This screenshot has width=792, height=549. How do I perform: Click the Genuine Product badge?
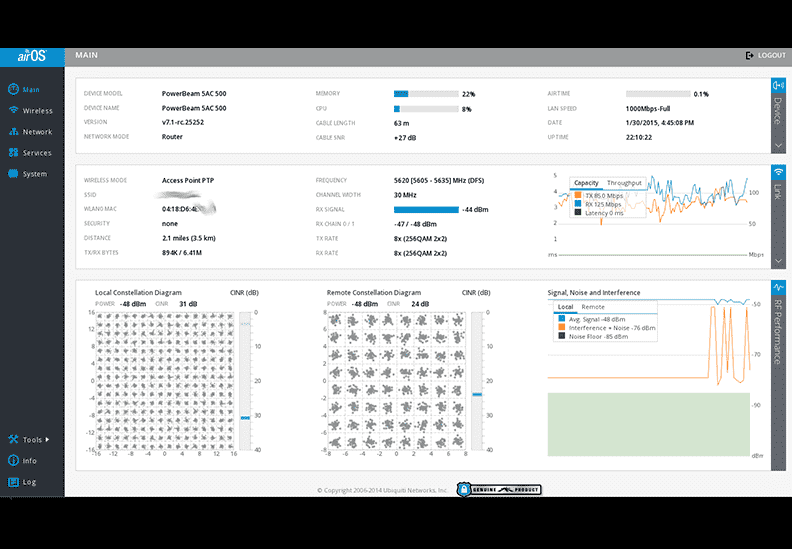[498, 490]
